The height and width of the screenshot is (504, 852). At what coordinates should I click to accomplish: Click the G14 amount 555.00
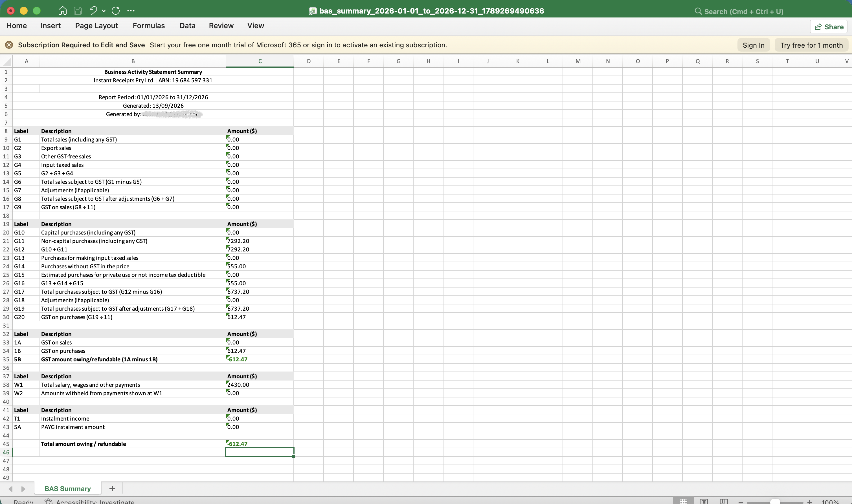coord(260,267)
